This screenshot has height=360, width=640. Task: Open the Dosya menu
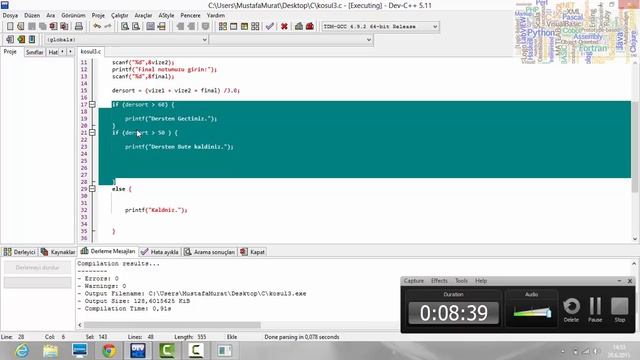(10, 16)
